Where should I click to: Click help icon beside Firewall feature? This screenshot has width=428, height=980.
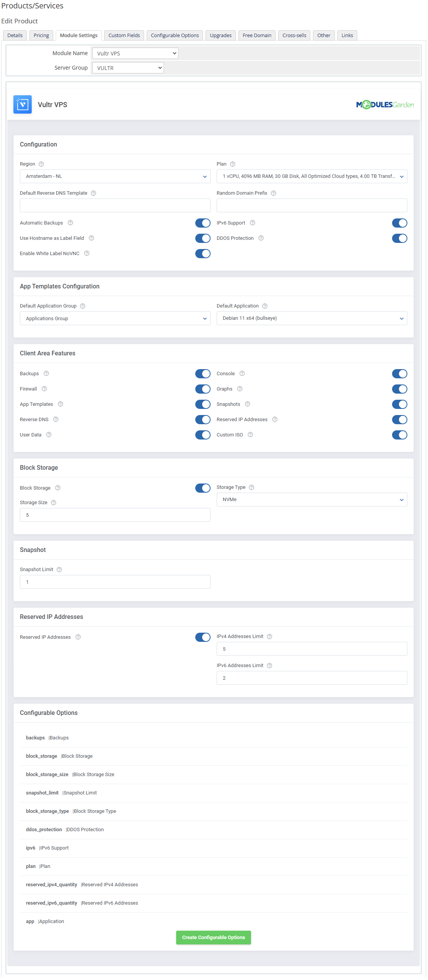pos(44,389)
